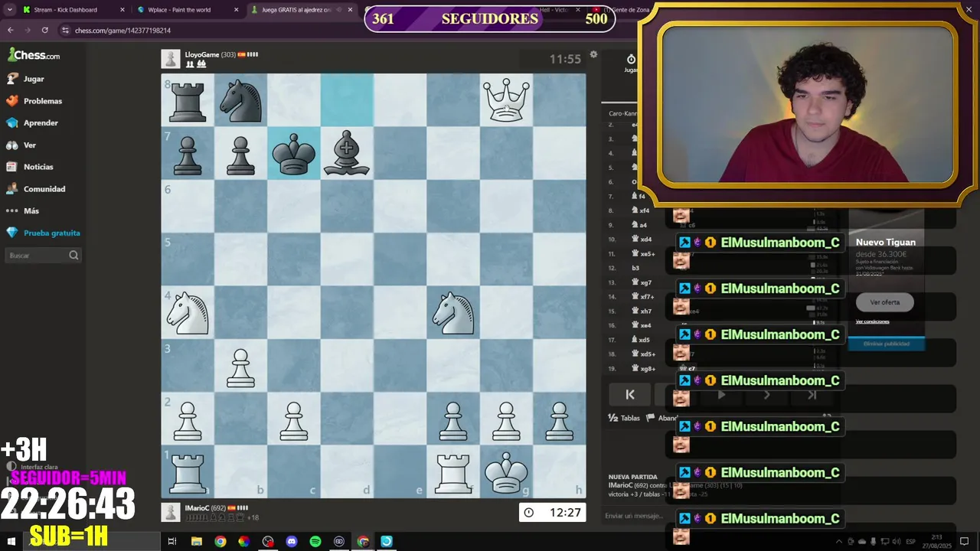Click the highlighted d8 square
Image resolution: width=980 pixels, height=551 pixels.
pyautogui.click(x=347, y=99)
